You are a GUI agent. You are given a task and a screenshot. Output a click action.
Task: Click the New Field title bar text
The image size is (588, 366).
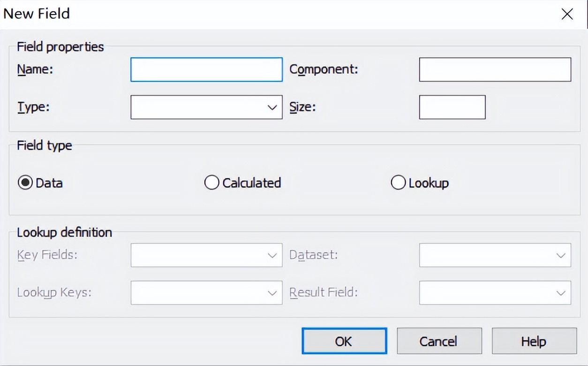pyautogui.click(x=37, y=13)
